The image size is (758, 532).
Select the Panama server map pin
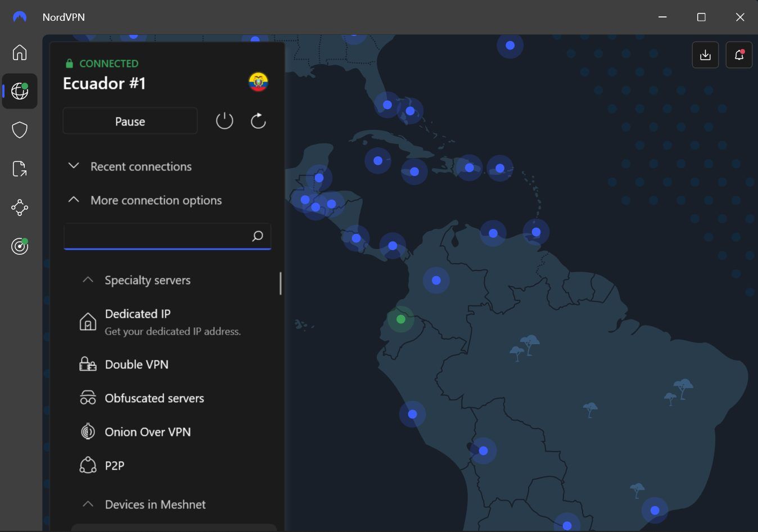click(392, 246)
